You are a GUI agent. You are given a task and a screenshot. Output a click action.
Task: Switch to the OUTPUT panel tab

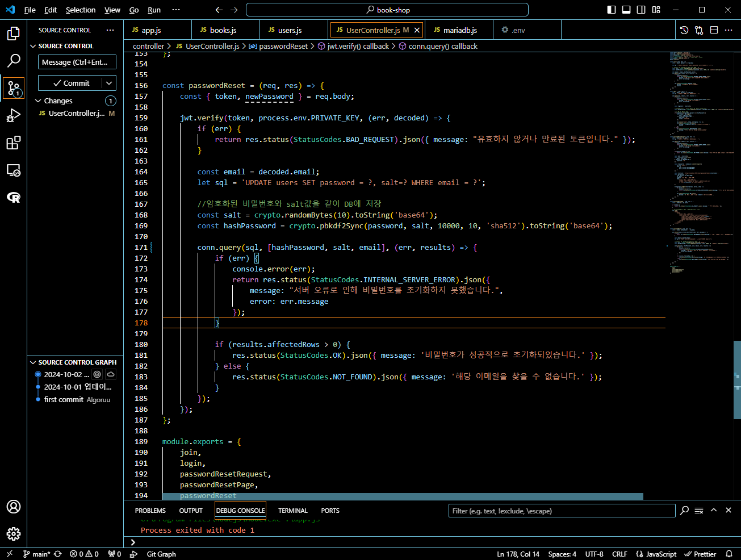coord(191,511)
